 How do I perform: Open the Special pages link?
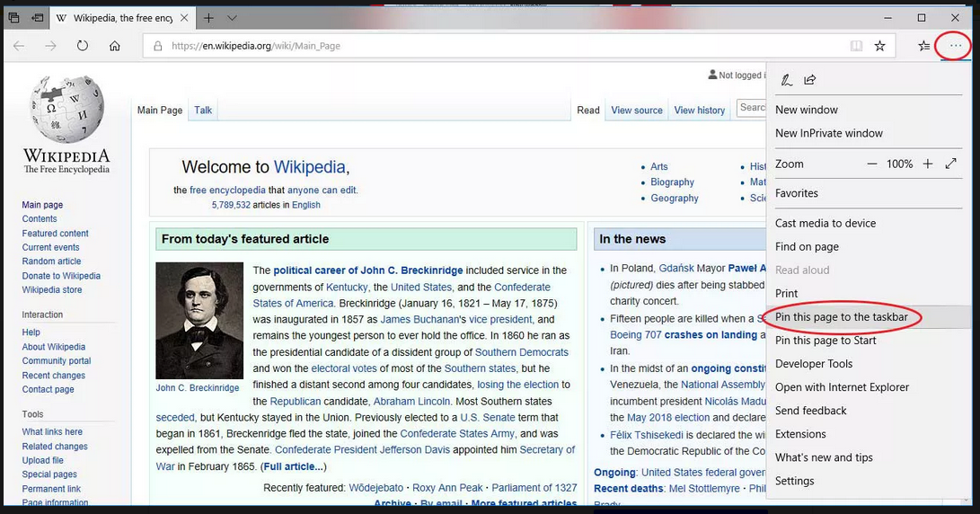coord(49,474)
